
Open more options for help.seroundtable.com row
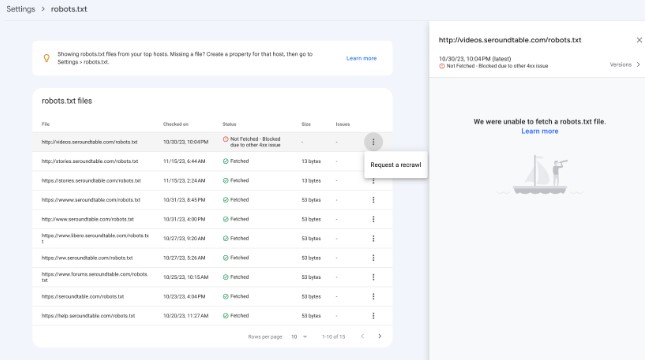373,316
